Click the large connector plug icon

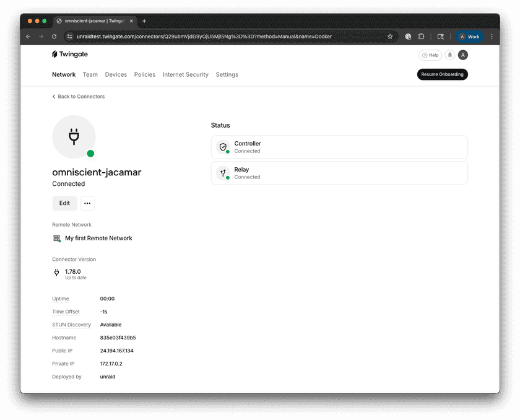pyautogui.click(x=74, y=137)
